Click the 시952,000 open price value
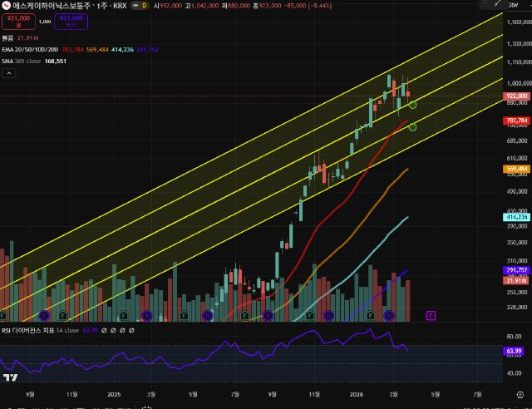The height and width of the screenshot is (409, 532). 168,6
